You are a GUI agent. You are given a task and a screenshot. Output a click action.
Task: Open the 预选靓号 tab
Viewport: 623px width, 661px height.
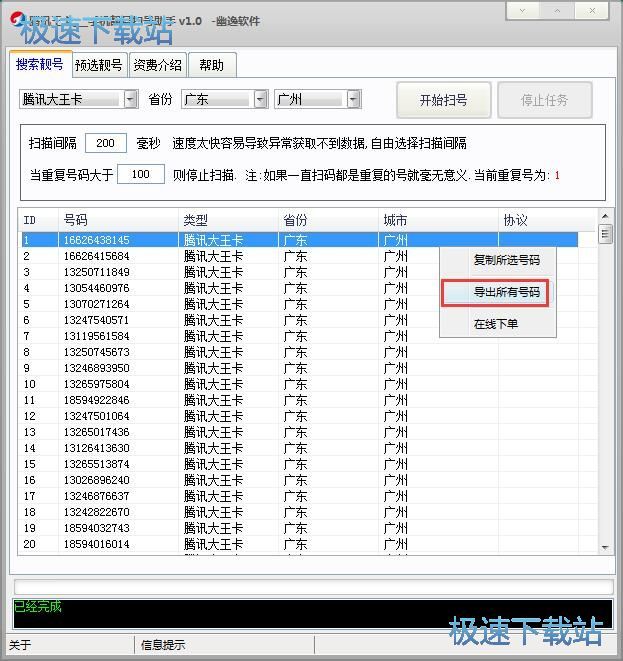tap(99, 65)
